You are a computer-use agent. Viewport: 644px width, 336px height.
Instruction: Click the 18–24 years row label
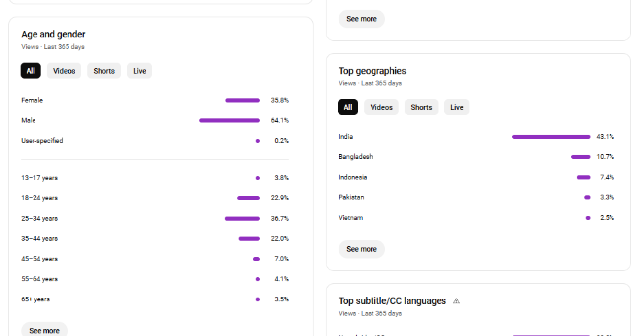[39, 198]
